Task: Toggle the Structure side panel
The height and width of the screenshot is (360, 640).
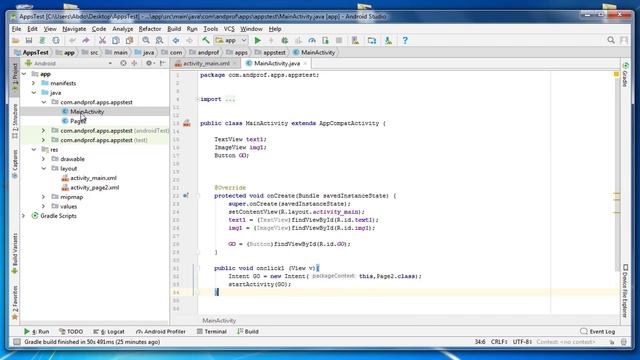Action: pos(15,121)
